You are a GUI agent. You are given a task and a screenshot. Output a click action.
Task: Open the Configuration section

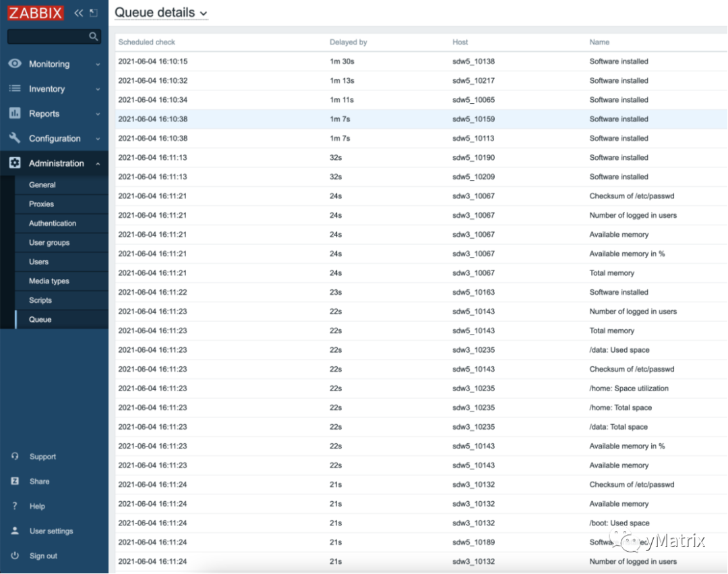coord(55,138)
